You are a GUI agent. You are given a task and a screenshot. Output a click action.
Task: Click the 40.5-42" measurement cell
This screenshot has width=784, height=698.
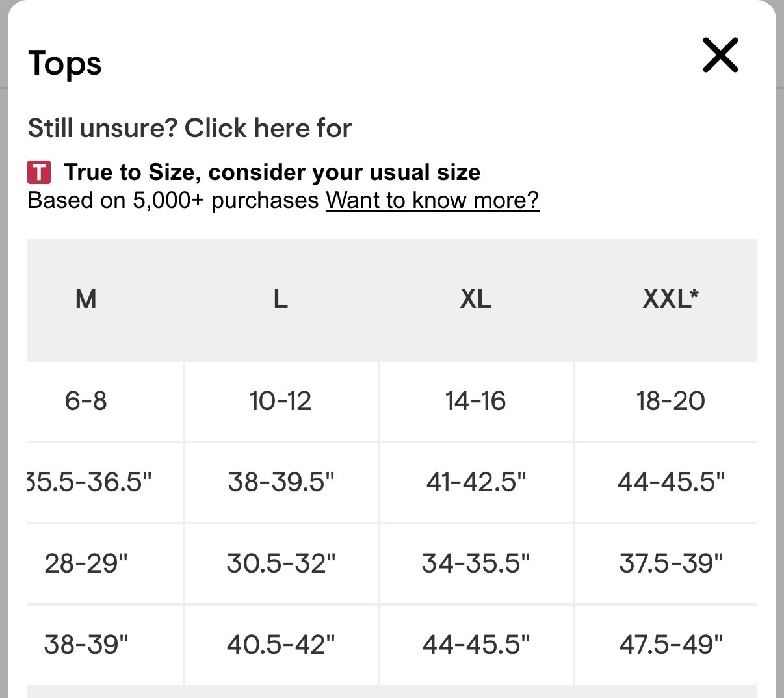tap(281, 644)
